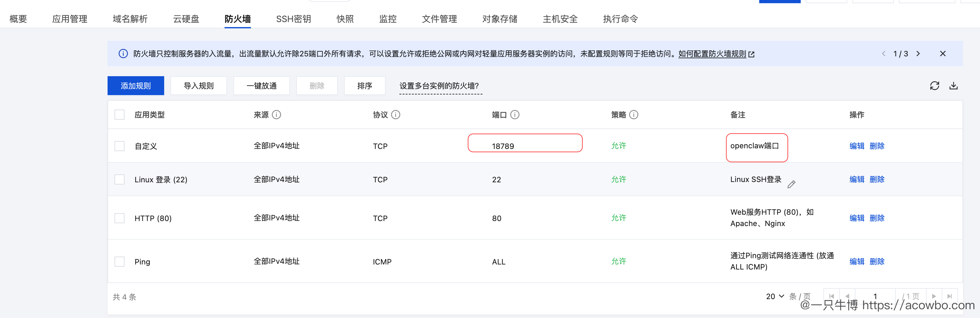Image resolution: width=980 pixels, height=318 pixels.
Task: Open 设置多台实例的防火墙 link
Action: [x=440, y=86]
